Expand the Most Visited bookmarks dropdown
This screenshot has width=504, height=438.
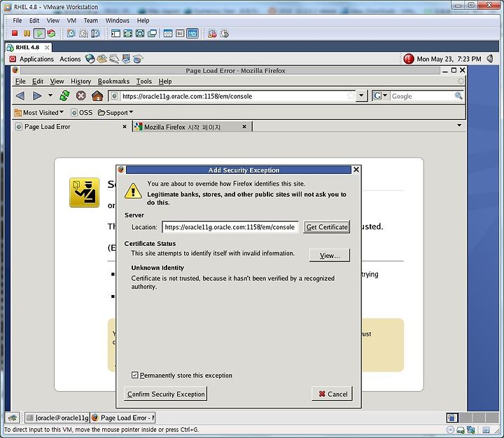39,112
